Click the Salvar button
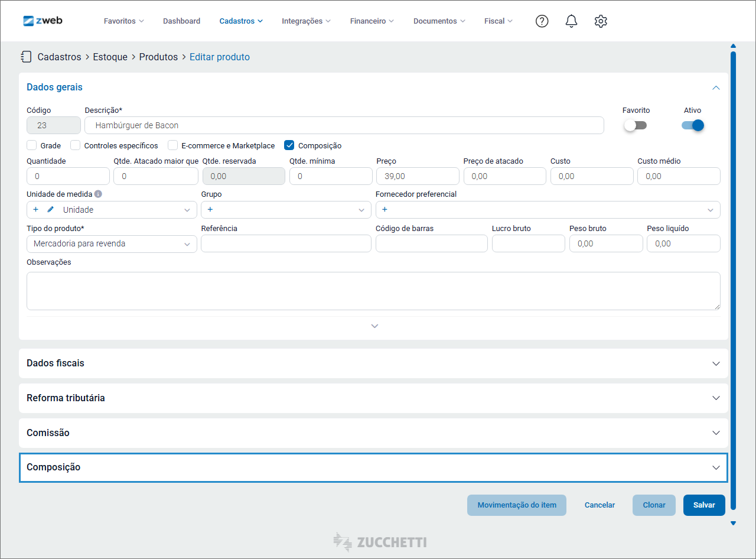This screenshot has height=559, width=756. coord(704,505)
